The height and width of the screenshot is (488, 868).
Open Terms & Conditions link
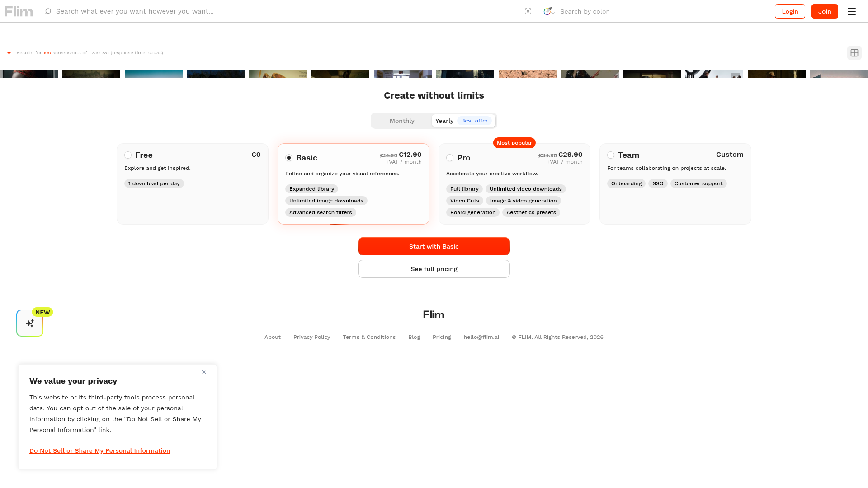click(369, 337)
